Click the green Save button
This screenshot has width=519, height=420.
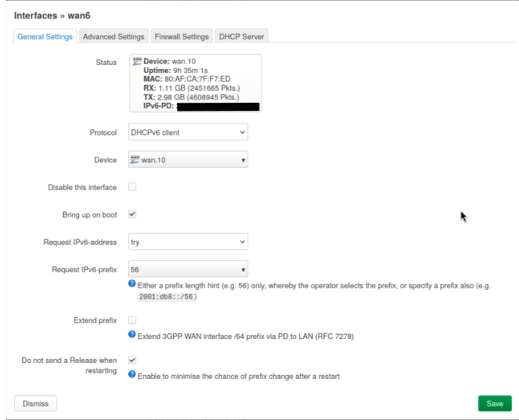tap(495, 403)
